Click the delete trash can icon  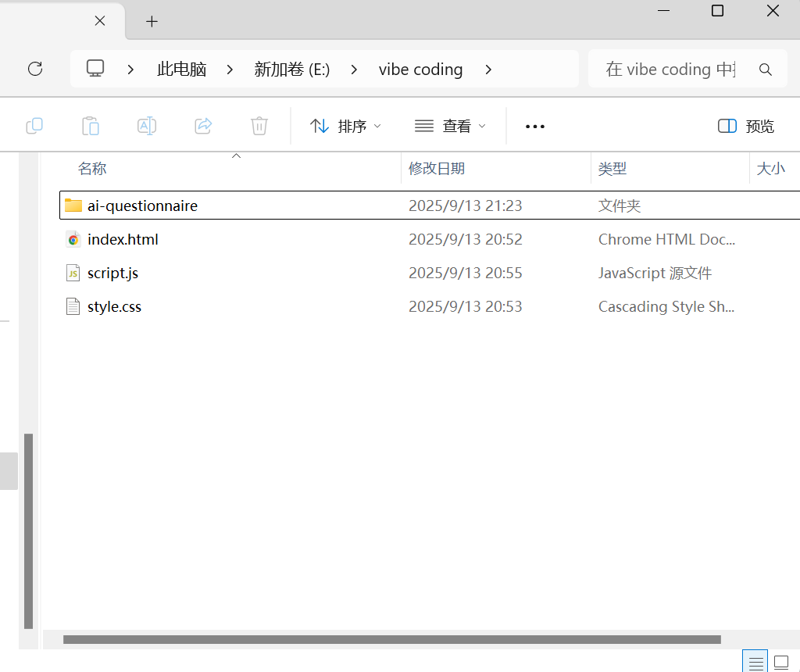259,126
